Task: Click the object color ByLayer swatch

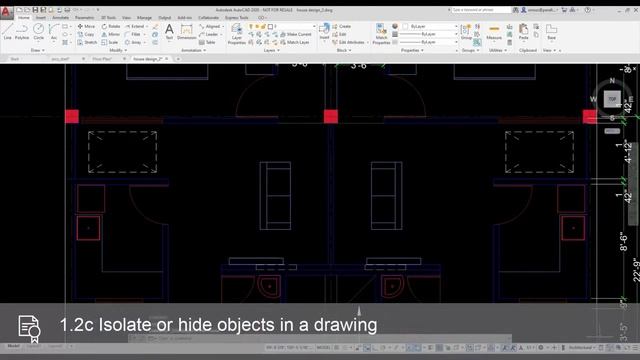Action: (x=405, y=26)
